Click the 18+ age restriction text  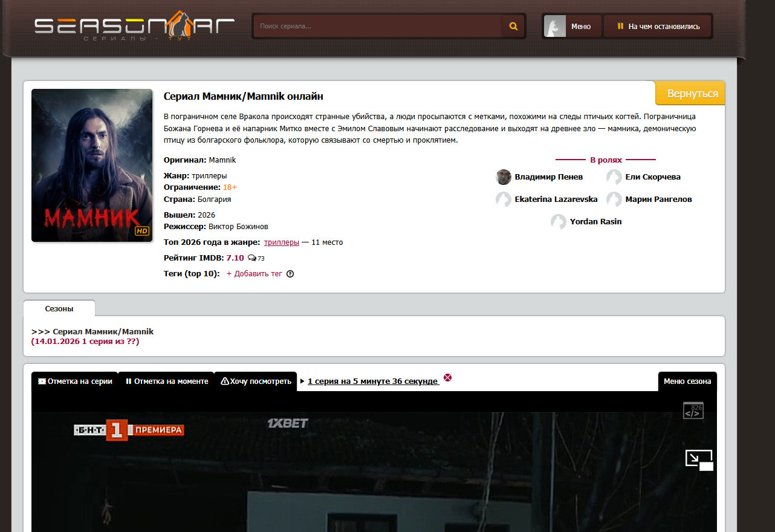point(230,187)
